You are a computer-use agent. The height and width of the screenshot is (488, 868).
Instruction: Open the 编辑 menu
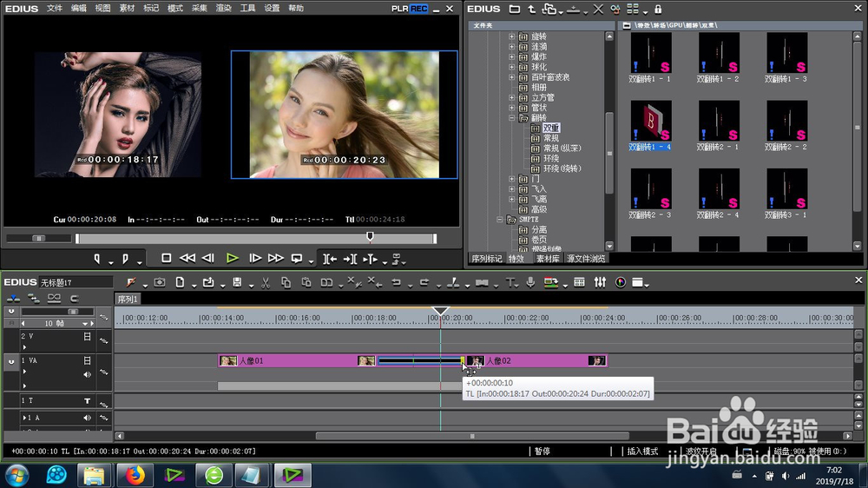point(79,9)
